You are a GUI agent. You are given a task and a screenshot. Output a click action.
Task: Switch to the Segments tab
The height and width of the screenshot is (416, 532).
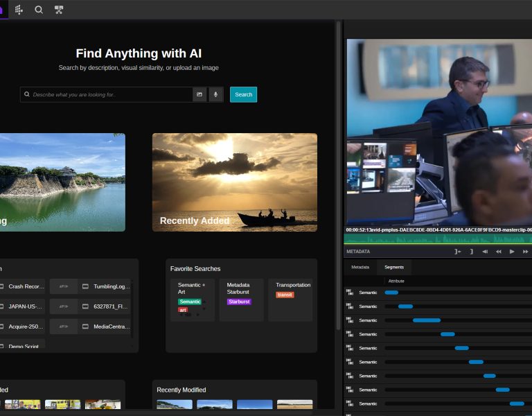click(x=394, y=267)
